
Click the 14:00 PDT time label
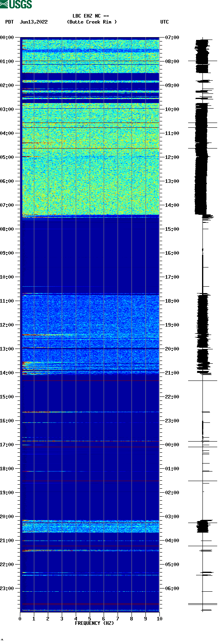point(7,373)
